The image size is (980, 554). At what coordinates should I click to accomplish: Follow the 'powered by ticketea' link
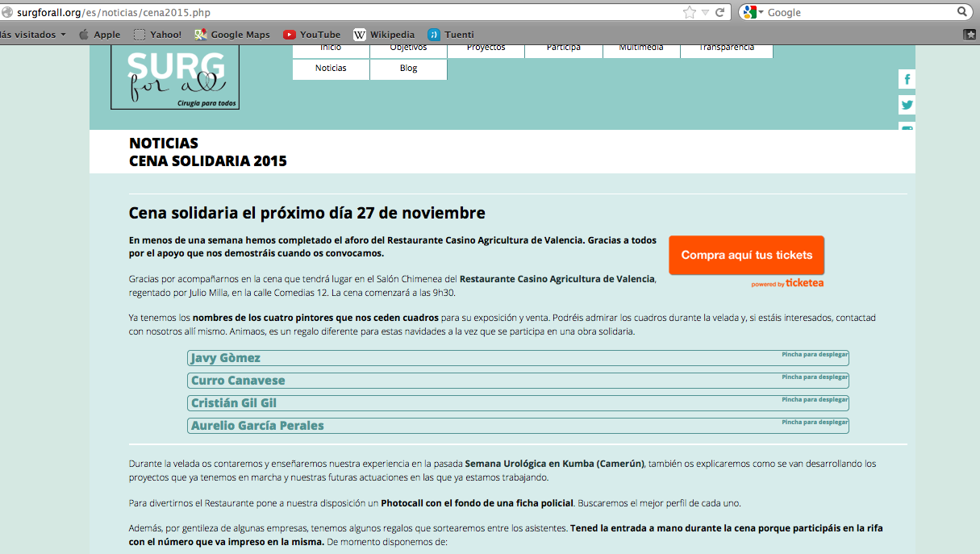point(787,283)
